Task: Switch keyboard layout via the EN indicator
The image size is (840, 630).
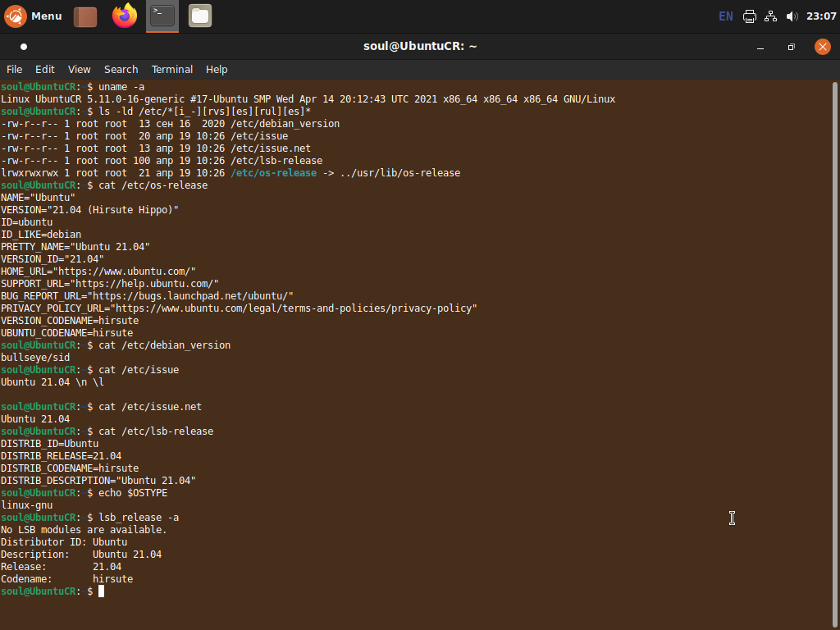Action: [x=725, y=16]
